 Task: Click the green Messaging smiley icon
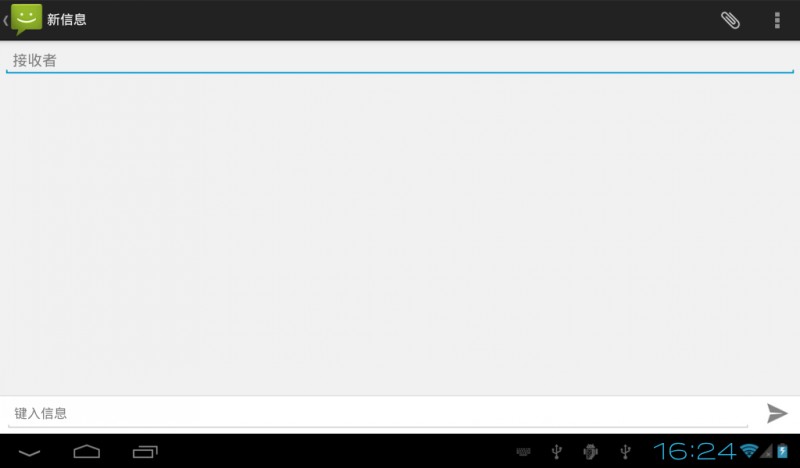[x=27, y=19]
